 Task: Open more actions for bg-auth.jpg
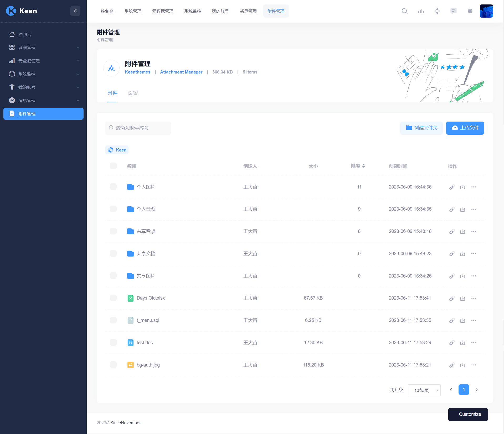(474, 365)
